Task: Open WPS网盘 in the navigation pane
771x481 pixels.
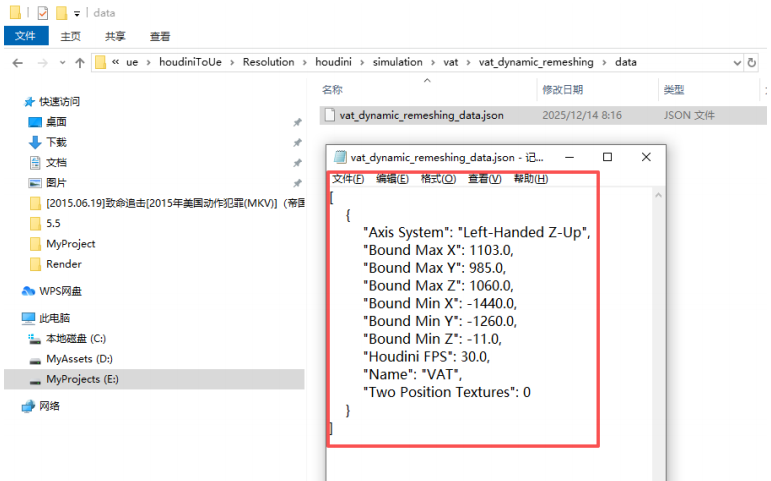Action: tap(60, 291)
